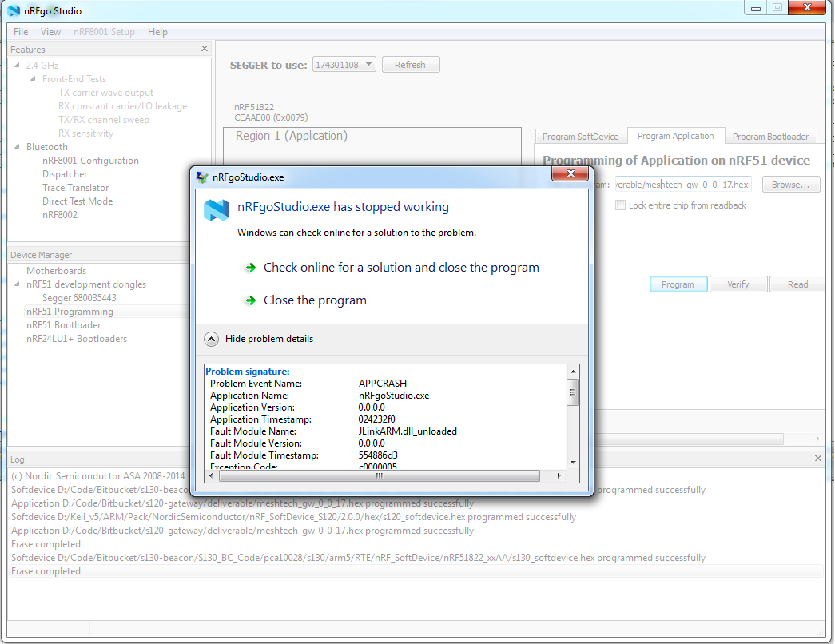Click the Program button
Viewport: 835px width, 644px height.
(678, 284)
